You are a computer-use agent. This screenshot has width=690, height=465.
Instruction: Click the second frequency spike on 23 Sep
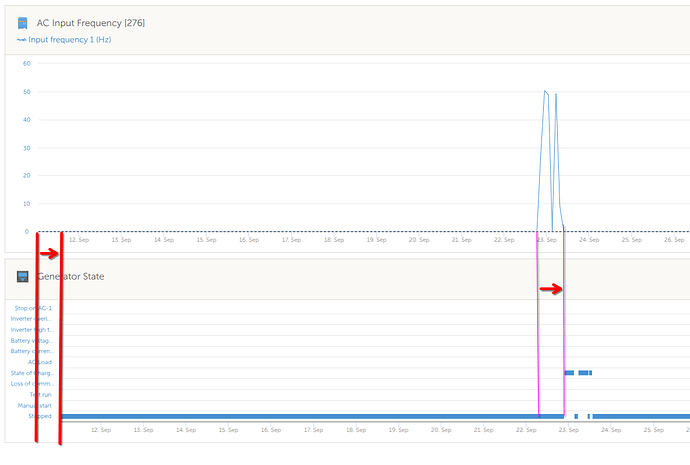[556, 95]
